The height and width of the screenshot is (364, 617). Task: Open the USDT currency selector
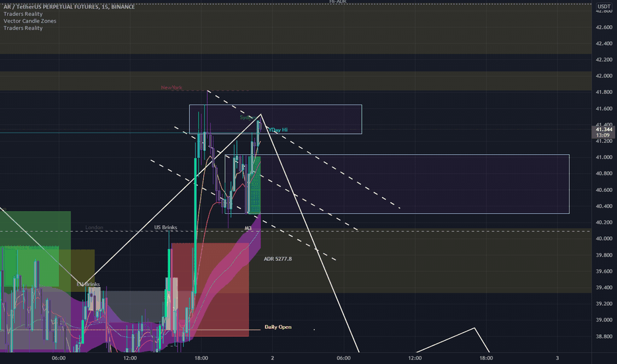point(604,7)
